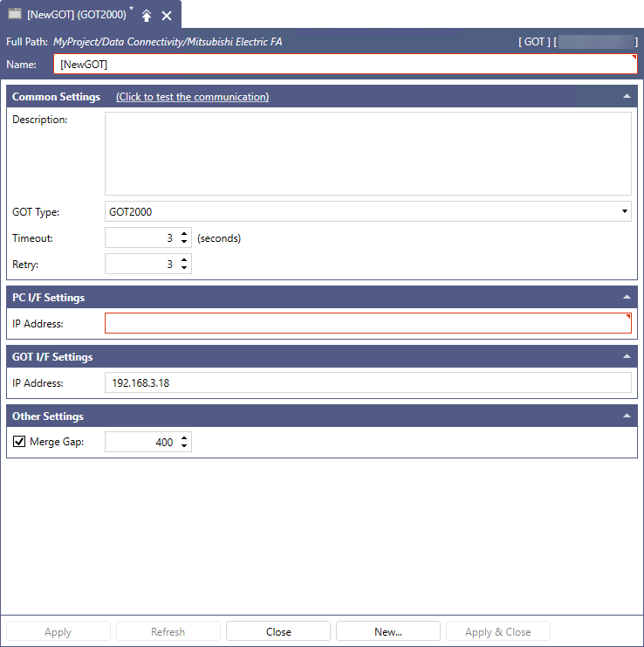Click the Common Settings header title

click(x=56, y=97)
